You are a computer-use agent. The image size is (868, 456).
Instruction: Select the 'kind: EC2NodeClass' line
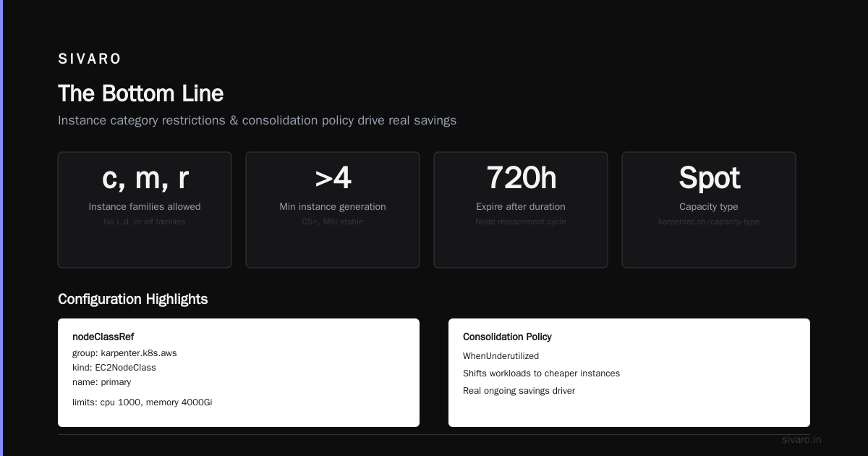click(x=114, y=368)
